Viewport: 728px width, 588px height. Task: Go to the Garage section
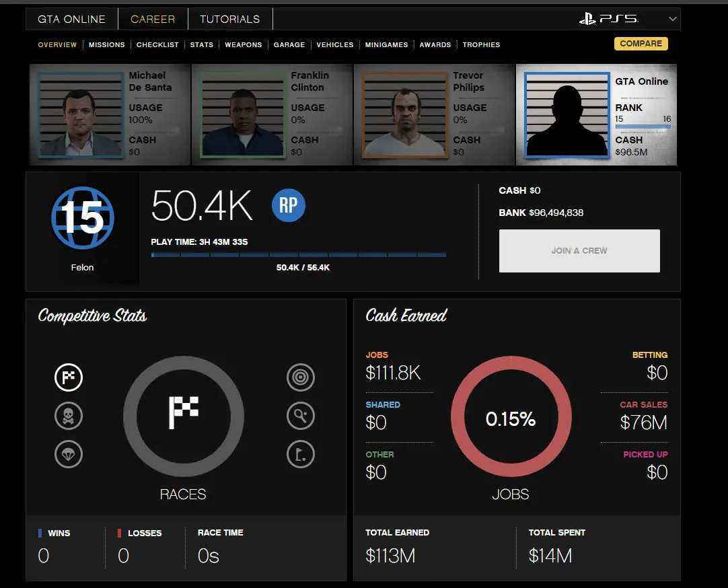coord(289,45)
